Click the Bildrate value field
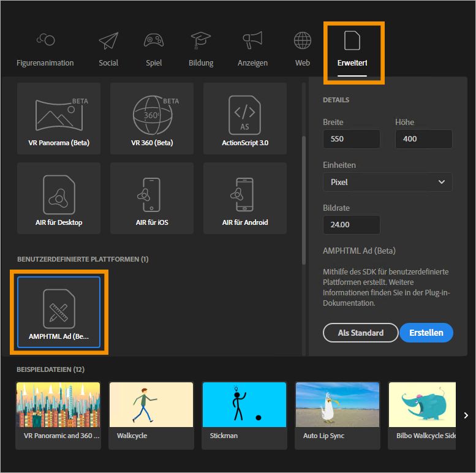Screen dimensions: 476x473 (351, 225)
